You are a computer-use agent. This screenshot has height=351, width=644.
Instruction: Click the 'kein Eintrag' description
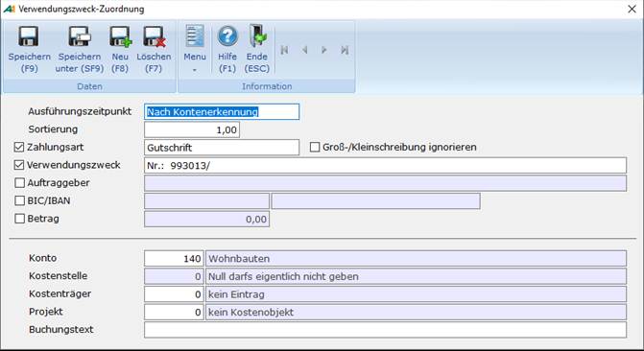416,294
